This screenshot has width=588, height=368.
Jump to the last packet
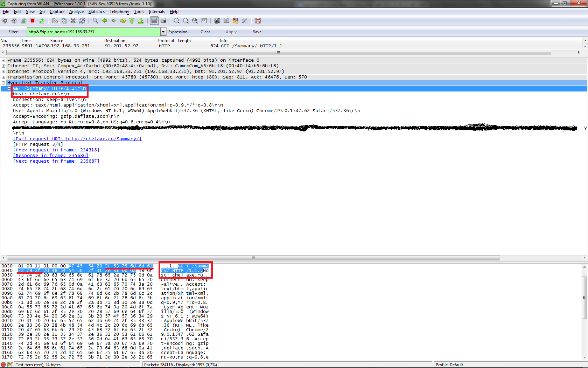click(141, 21)
